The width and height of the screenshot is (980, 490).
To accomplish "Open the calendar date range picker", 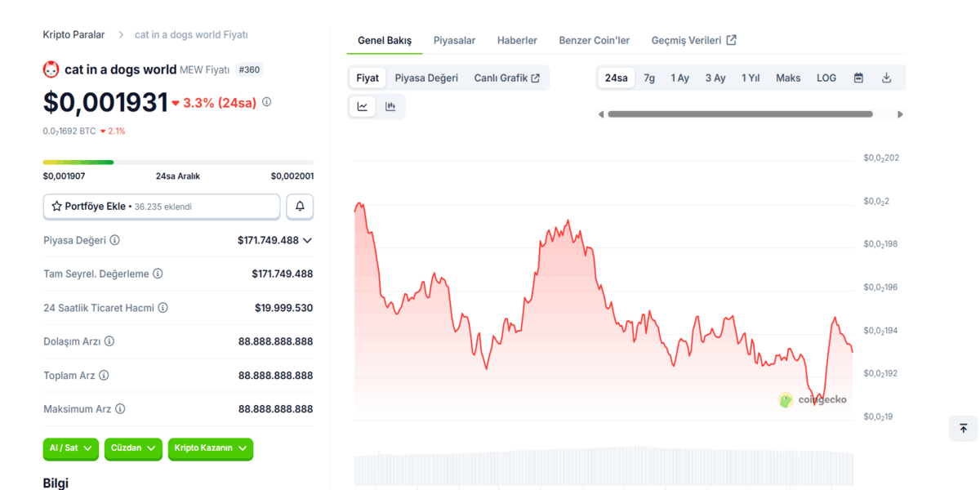I will (x=858, y=78).
